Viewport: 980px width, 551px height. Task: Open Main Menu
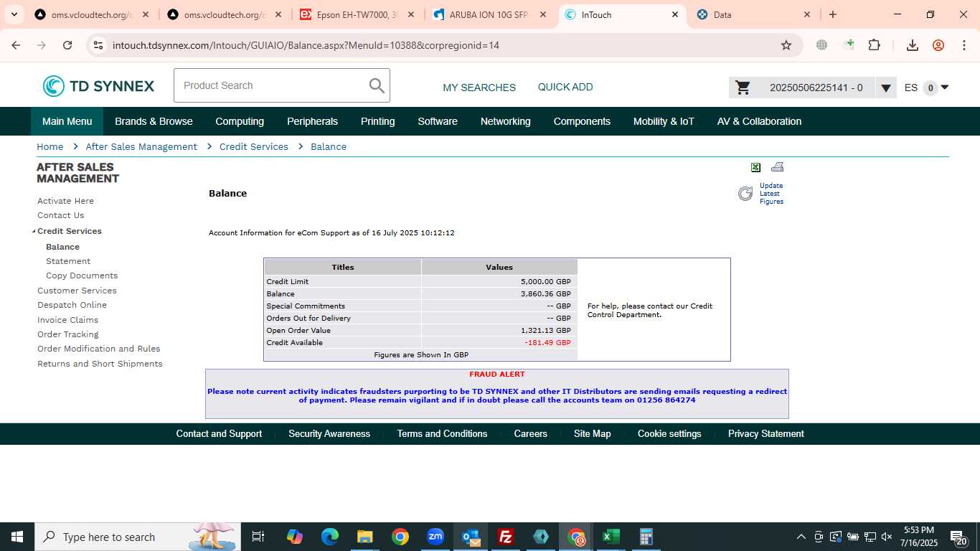67,121
